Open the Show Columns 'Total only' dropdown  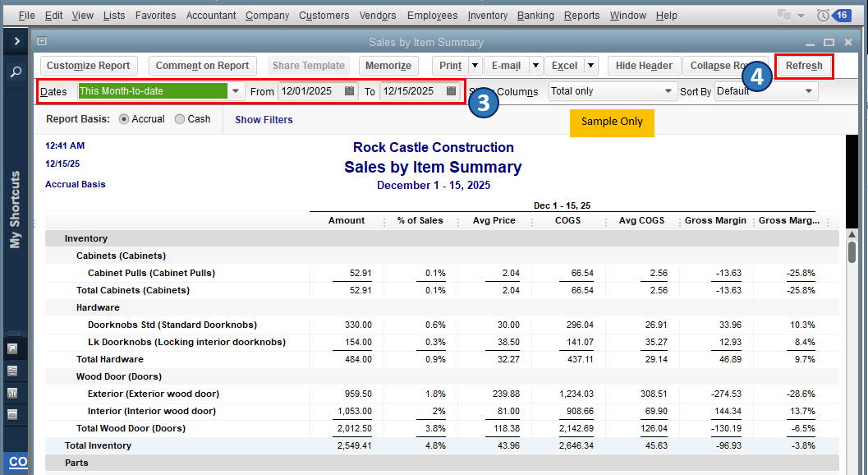(613, 91)
